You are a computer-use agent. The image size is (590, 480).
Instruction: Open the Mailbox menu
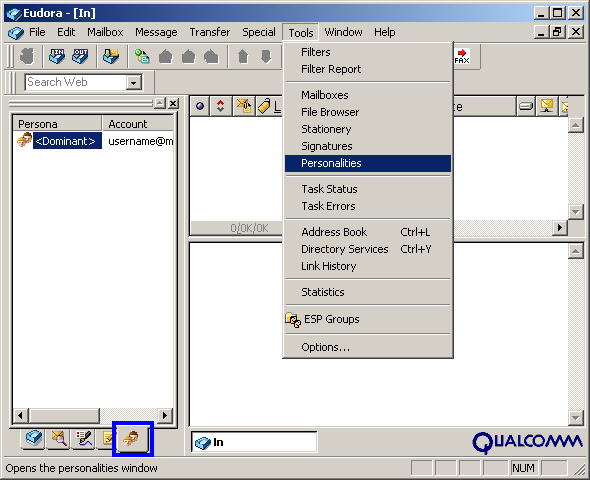coord(105,32)
